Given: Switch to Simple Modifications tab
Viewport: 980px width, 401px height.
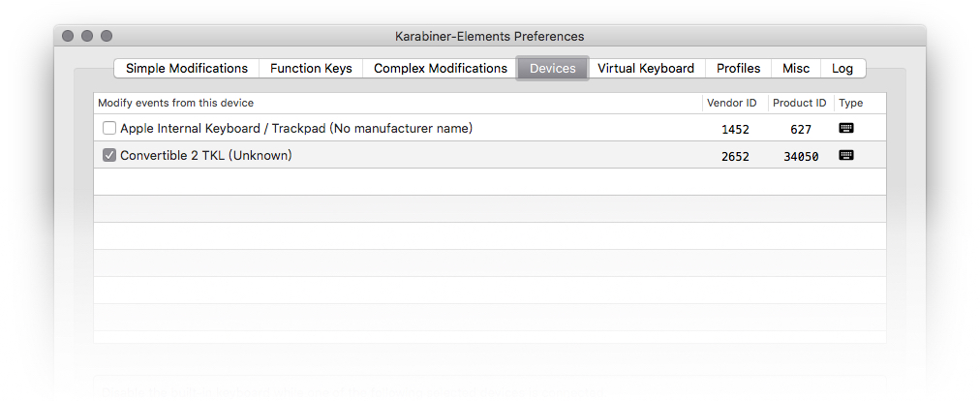Looking at the screenshot, I should pyautogui.click(x=186, y=68).
